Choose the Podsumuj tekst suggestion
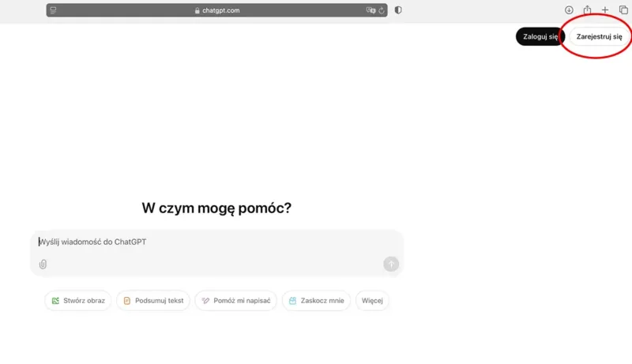The image size is (632, 364). 153,301
